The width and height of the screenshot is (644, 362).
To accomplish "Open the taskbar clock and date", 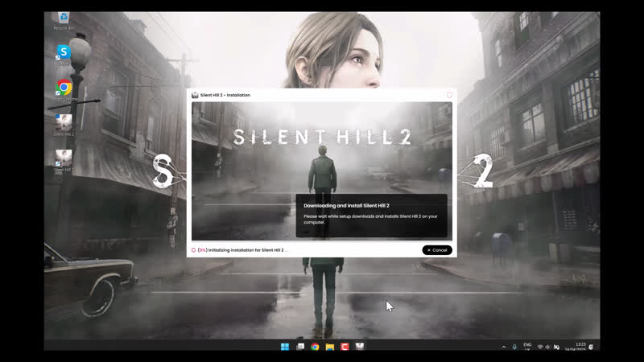I will pos(576,347).
